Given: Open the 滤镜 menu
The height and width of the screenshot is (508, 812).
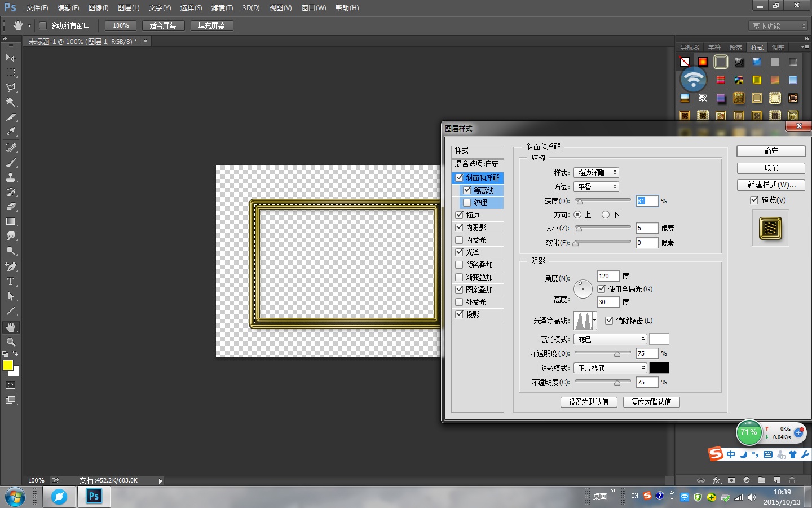Looking at the screenshot, I should point(222,8).
